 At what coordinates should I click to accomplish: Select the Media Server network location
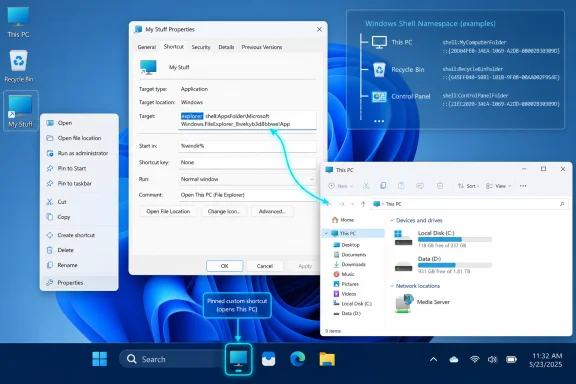(422, 303)
